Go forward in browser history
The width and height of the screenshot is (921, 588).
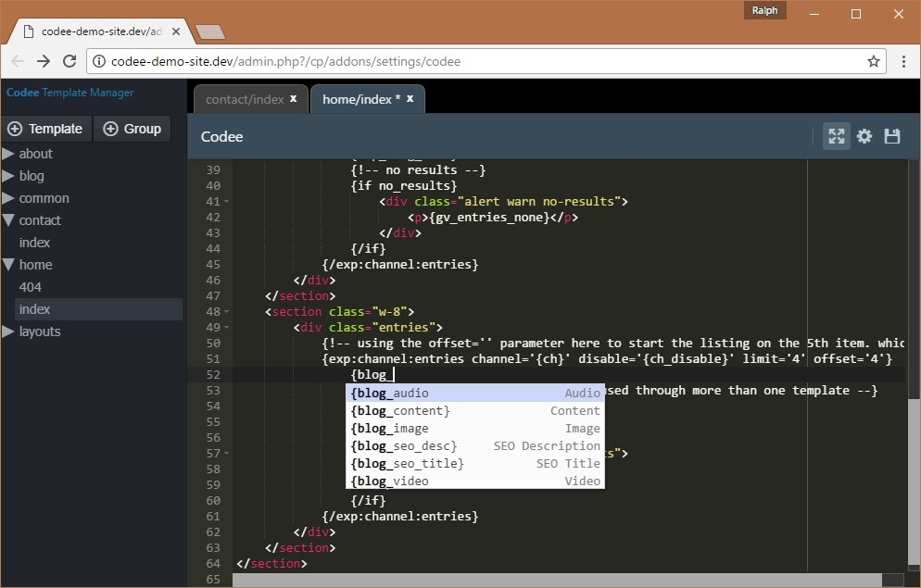point(44,61)
